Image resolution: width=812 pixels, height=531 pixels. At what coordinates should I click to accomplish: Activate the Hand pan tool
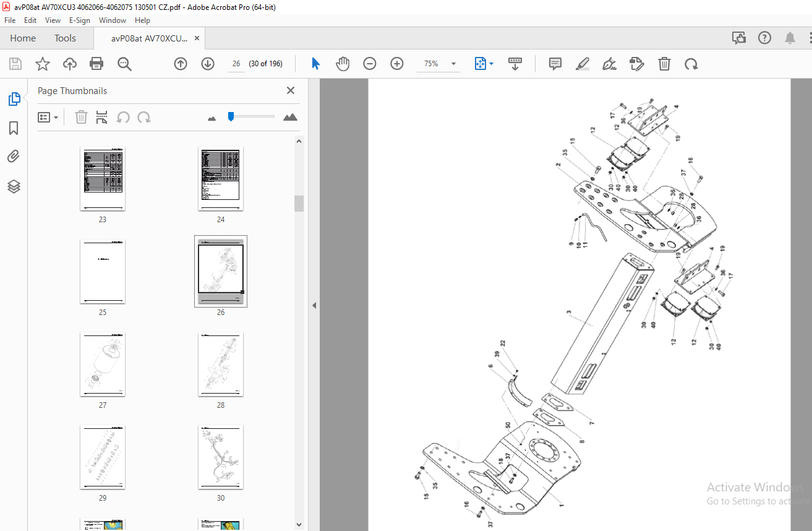343,64
